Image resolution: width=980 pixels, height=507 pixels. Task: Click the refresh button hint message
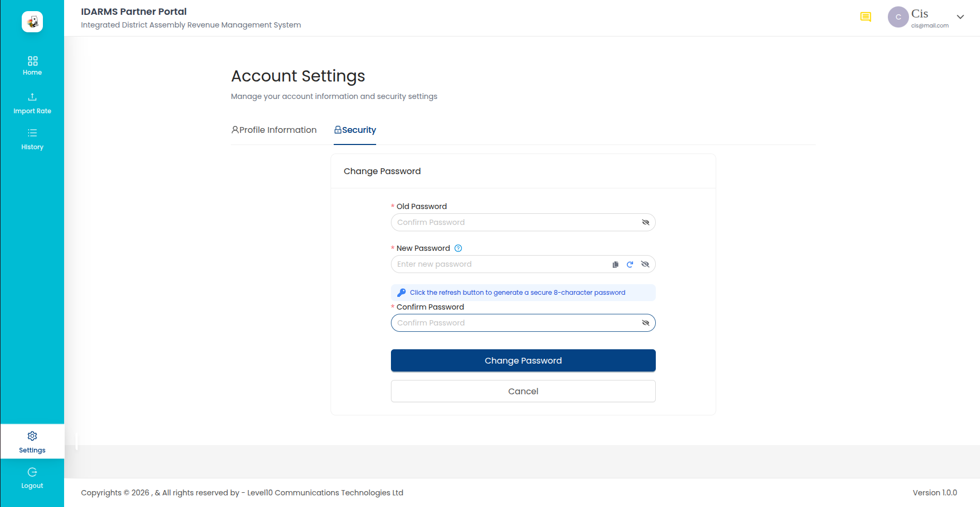pos(523,293)
